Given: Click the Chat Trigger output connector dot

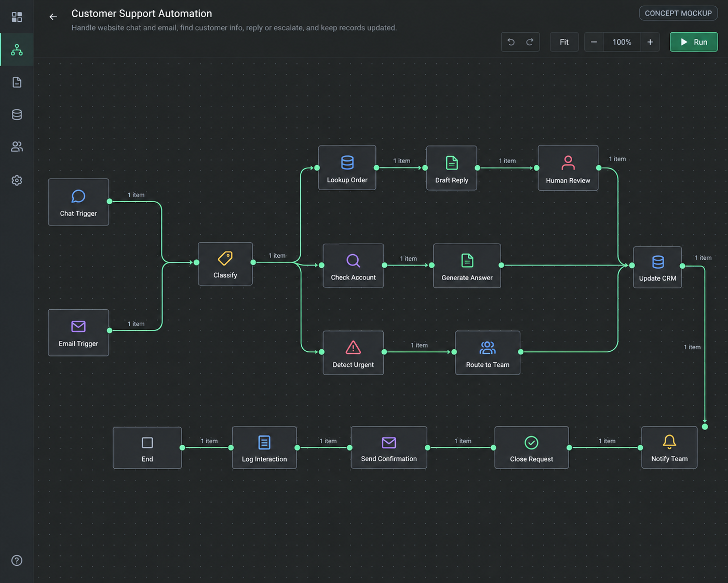Looking at the screenshot, I should [x=110, y=201].
